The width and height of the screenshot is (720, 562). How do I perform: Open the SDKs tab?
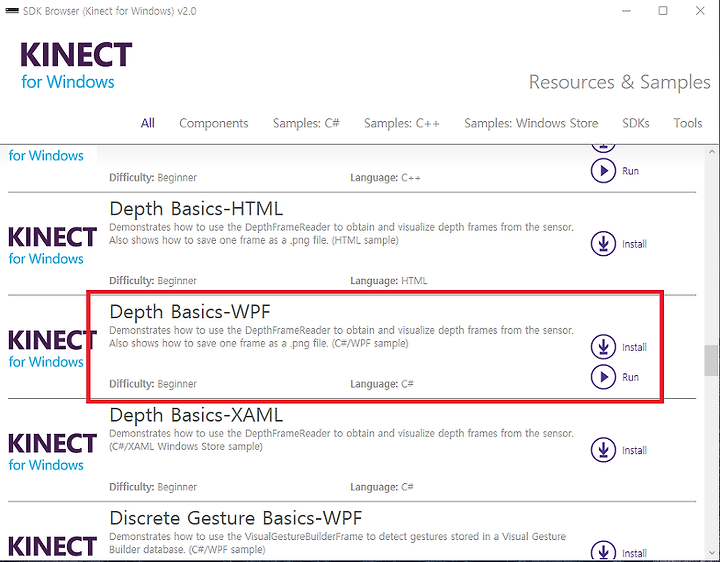click(x=636, y=123)
